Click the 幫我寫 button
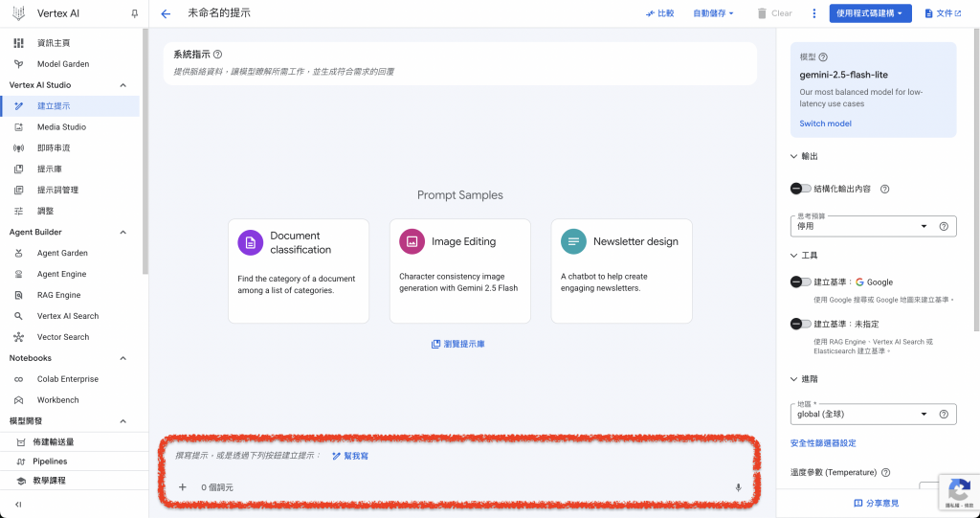The image size is (980, 518). [350, 456]
